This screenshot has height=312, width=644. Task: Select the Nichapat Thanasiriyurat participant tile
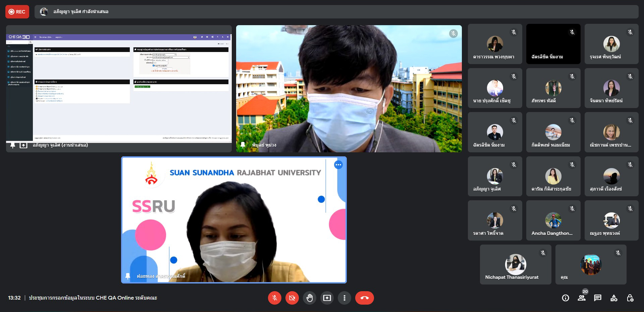(515, 265)
